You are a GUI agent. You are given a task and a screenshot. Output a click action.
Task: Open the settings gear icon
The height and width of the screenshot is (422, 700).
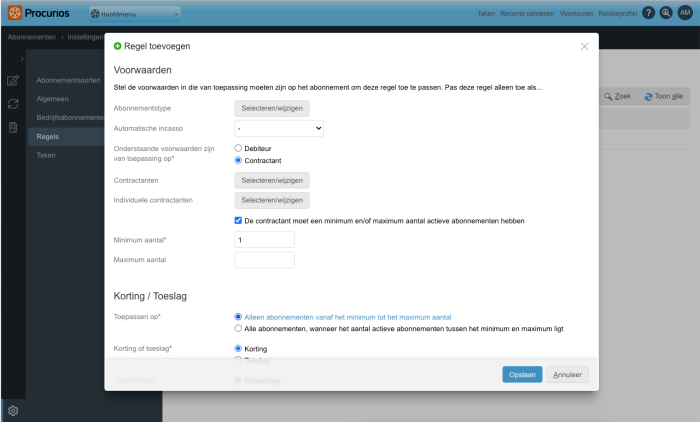(x=13, y=411)
